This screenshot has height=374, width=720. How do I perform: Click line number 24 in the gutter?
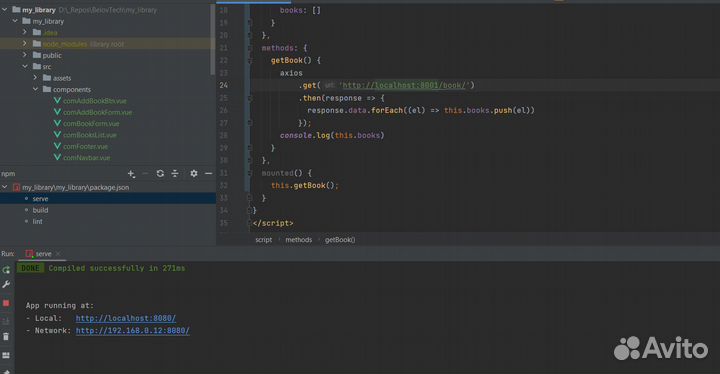coord(224,85)
